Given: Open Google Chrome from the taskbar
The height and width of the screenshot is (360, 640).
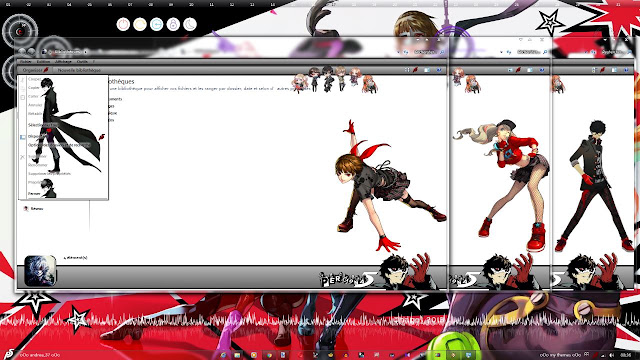Looking at the screenshot, I should (x=269, y=355).
